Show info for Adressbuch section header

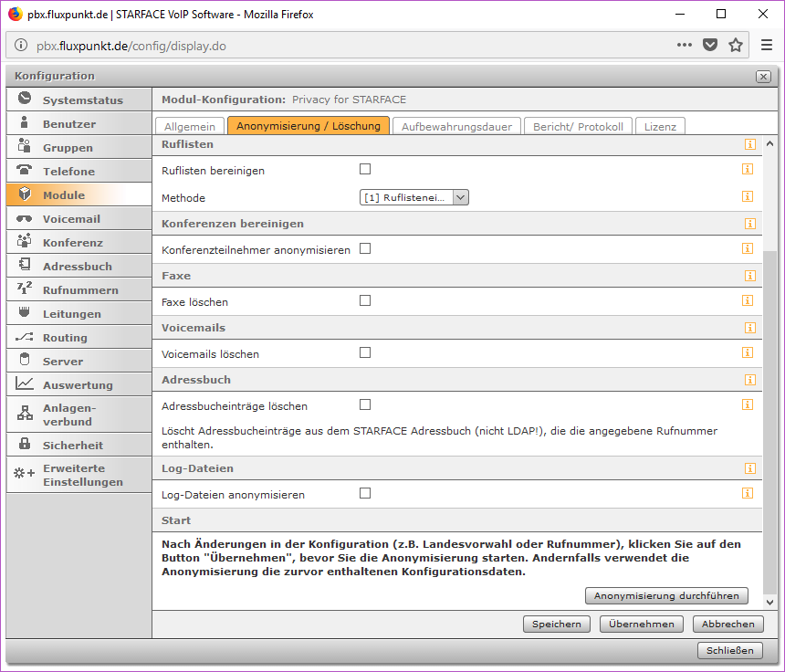(749, 380)
